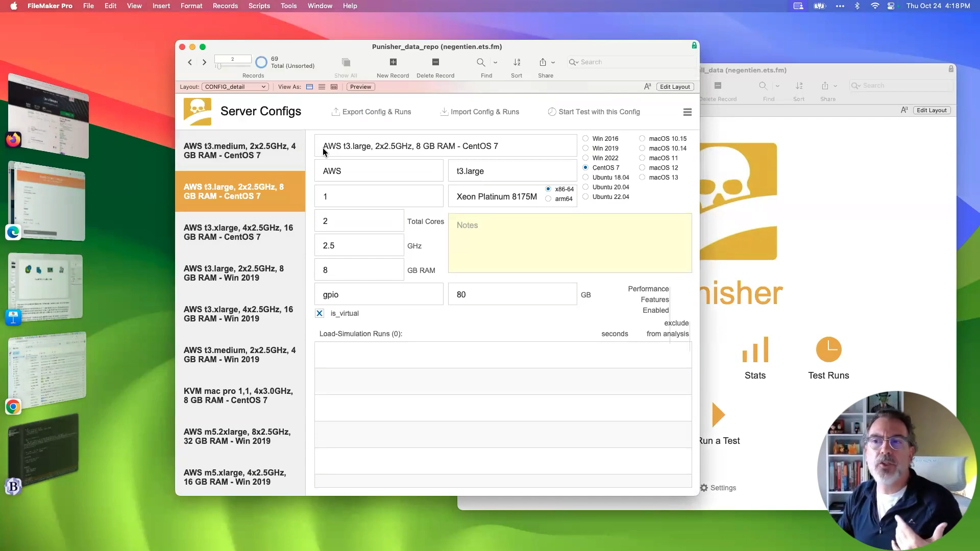Click the Delete Record icon
The height and width of the screenshot is (551, 980).
435,62
